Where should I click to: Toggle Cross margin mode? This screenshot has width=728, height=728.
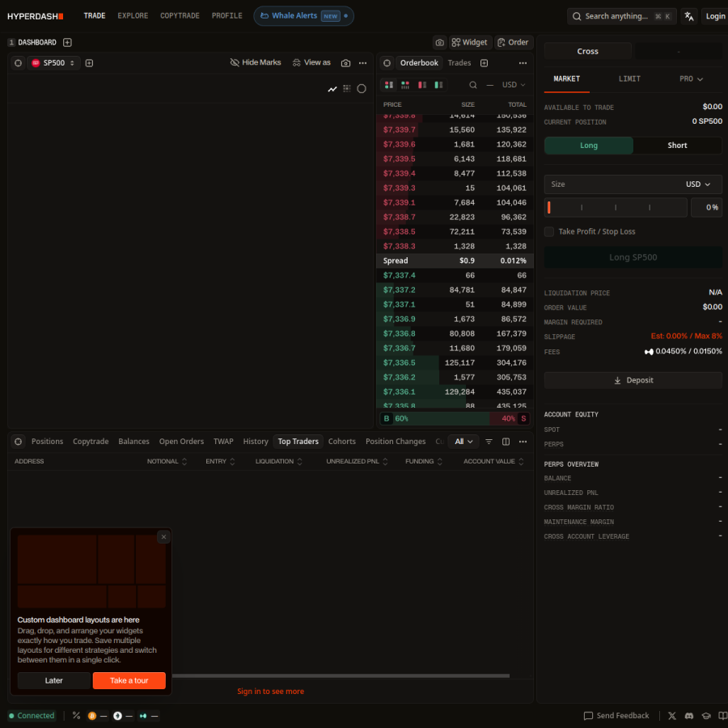587,51
